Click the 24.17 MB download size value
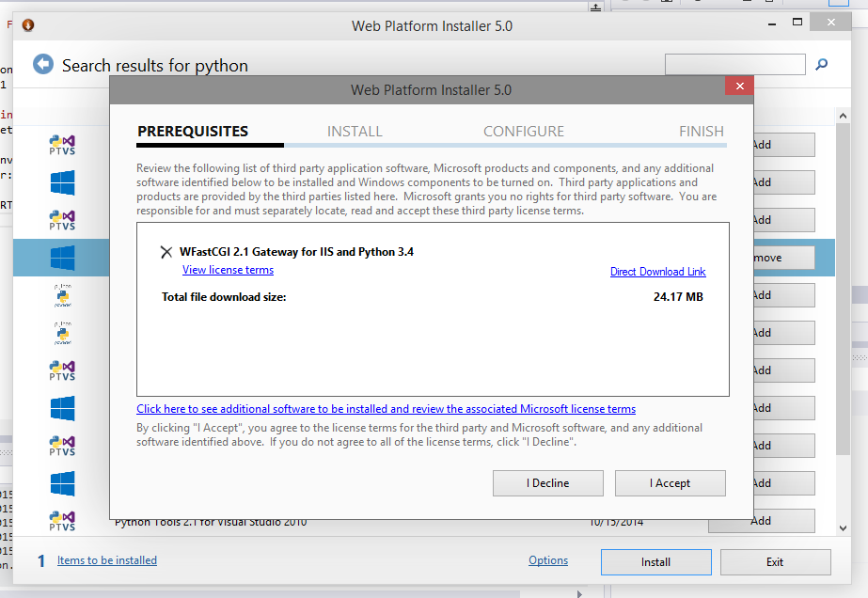This screenshot has width=868, height=598. (x=678, y=297)
